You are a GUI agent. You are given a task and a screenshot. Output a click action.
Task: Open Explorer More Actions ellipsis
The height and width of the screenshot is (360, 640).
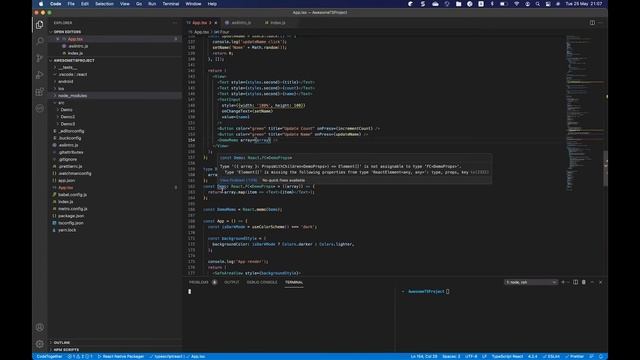pos(175,23)
